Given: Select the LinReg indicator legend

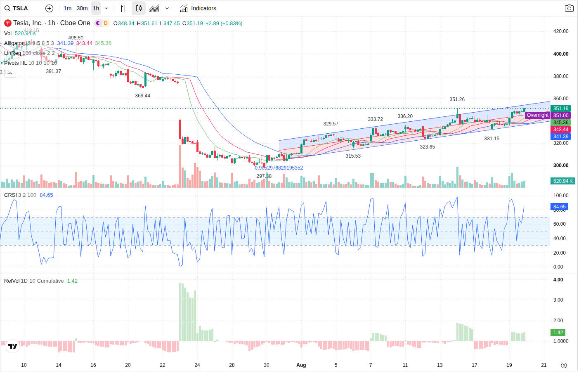Looking at the screenshot, I should 12,53.
